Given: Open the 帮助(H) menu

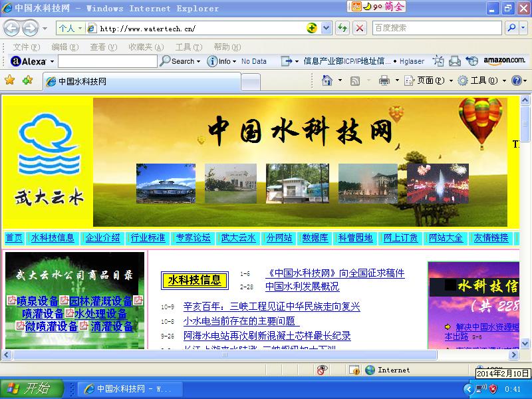Looking at the screenshot, I should click(227, 47).
